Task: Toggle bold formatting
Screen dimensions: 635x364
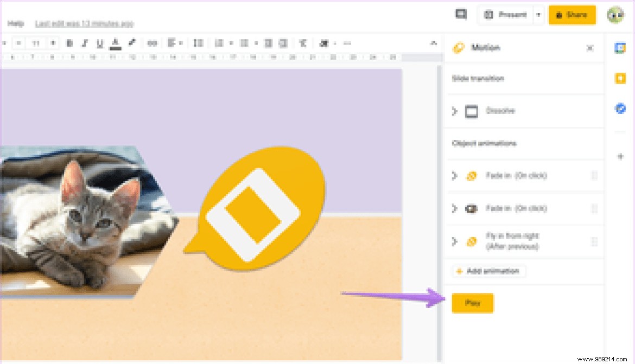Action: tap(69, 43)
